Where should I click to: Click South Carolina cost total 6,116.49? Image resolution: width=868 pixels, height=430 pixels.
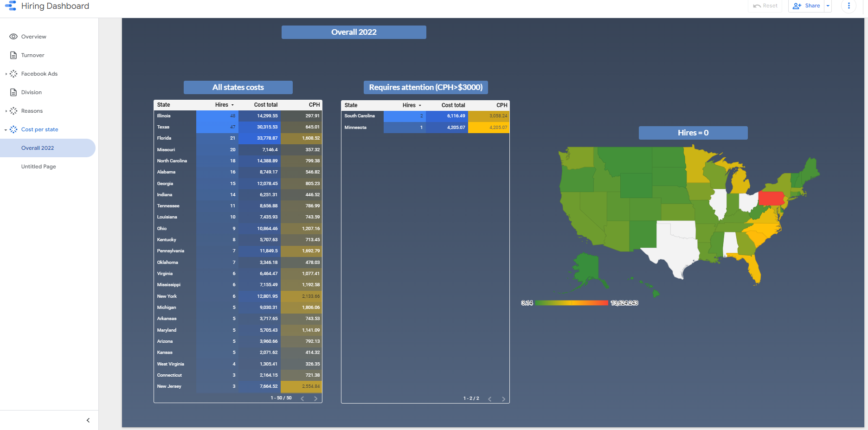[447, 116]
